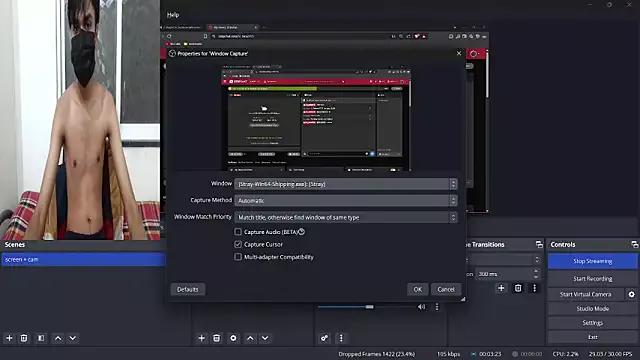Enable Capture Audio (BETA) checkbox

238,231
